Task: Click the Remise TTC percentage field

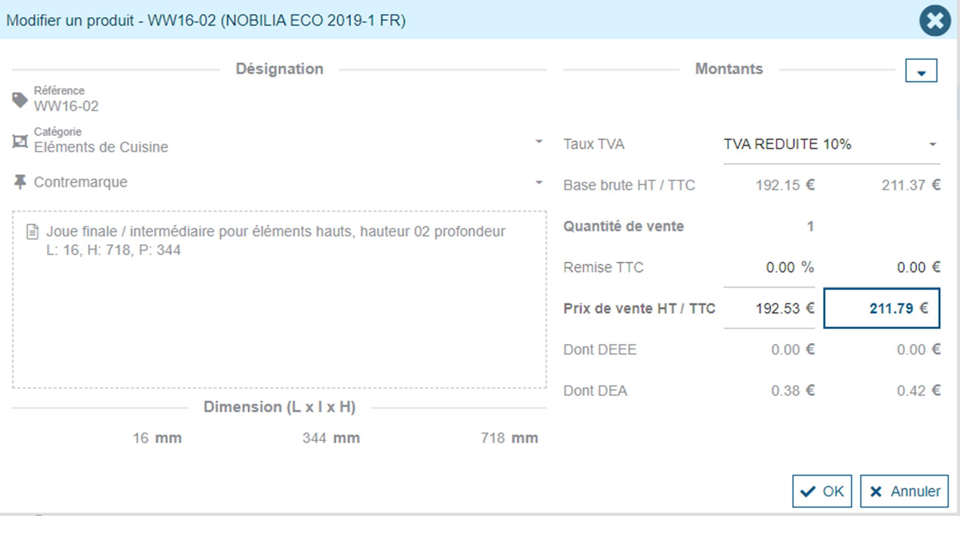Action: [x=780, y=267]
